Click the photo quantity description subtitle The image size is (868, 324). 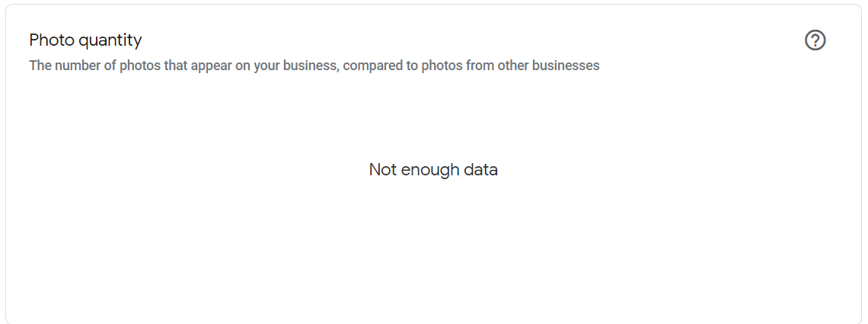[x=314, y=66]
